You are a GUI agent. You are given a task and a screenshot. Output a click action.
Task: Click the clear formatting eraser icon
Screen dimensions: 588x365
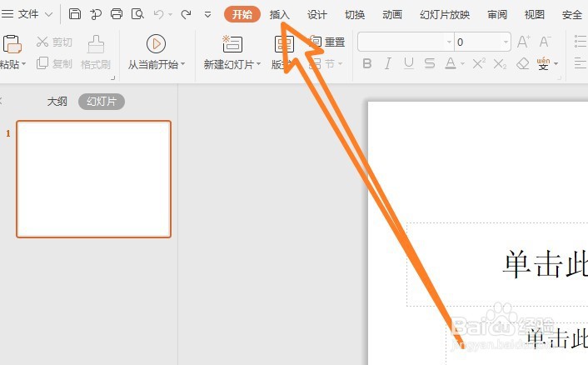point(522,64)
